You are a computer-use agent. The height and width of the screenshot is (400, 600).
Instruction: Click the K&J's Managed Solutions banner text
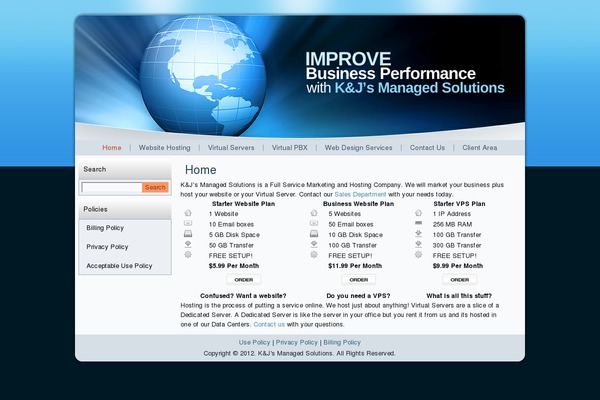click(420, 88)
